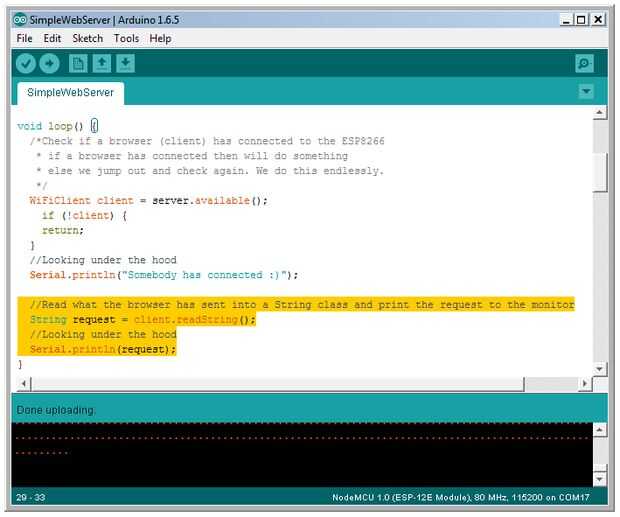
Task: Click the console scroll-down arrow
Action: (599, 479)
